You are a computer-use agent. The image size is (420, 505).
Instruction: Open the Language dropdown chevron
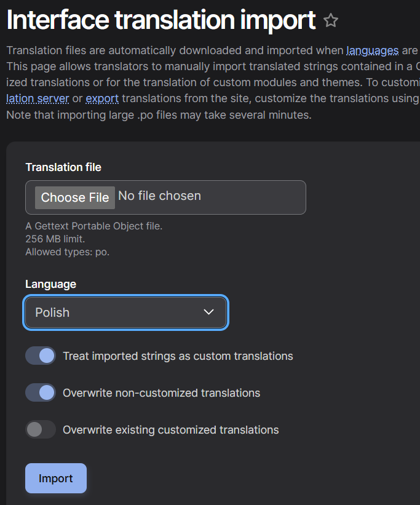tap(208, 312)
